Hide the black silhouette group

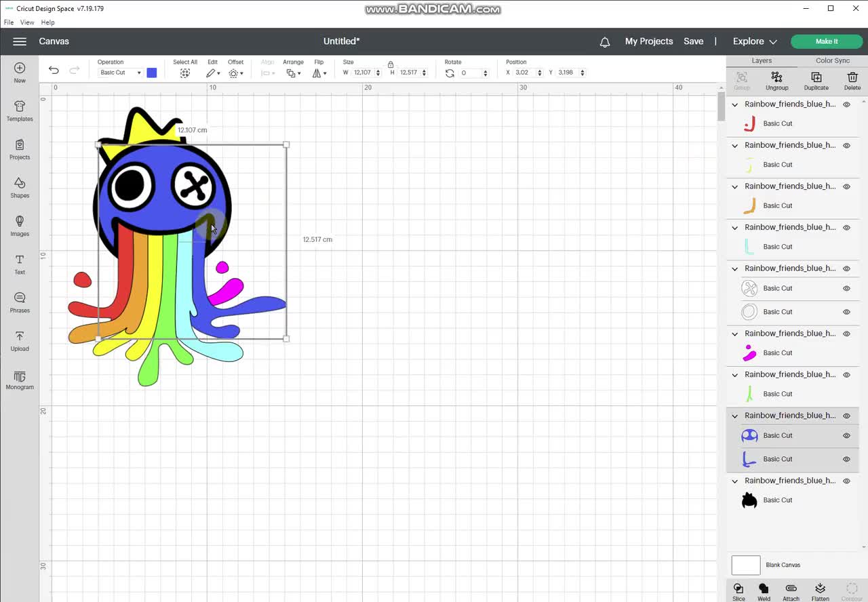point(846,481)
